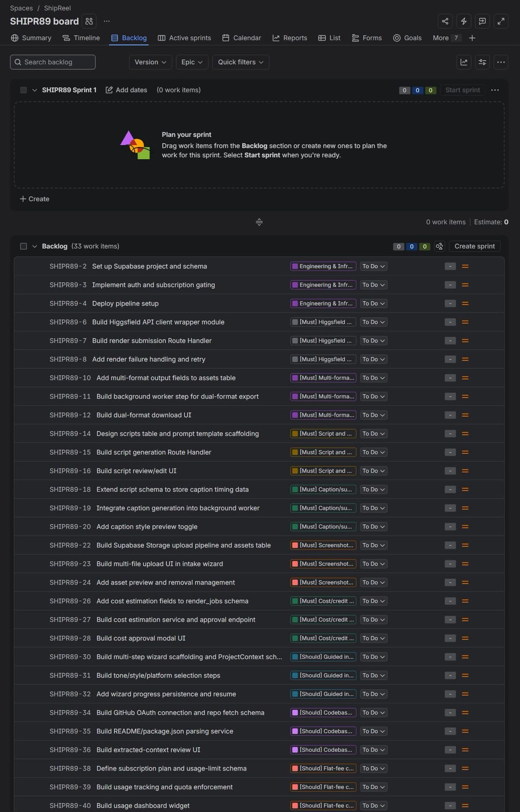Click purple Engineering & Infr epic tag on SHIPR89-2
The width and height of the screenshot is (520, 812).
323,266
